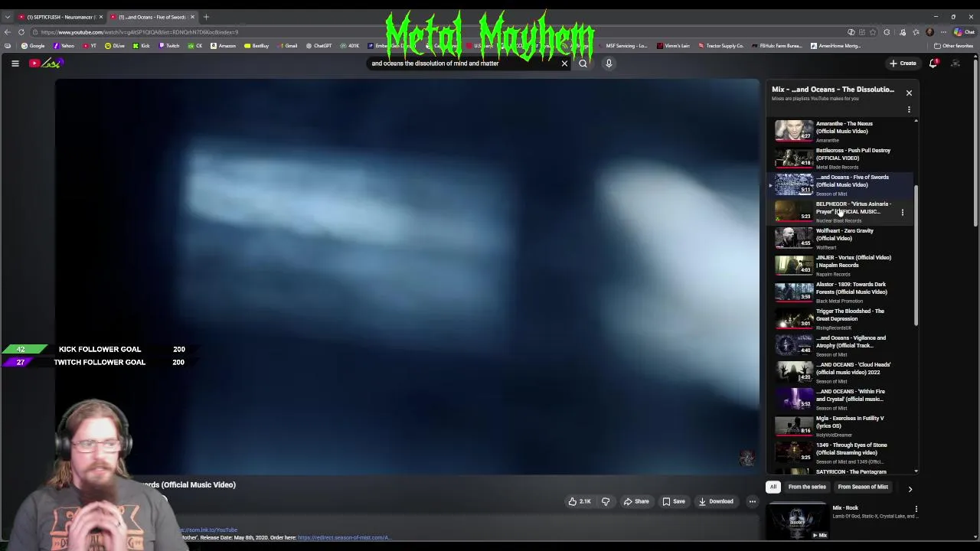Play JINJER - Vortex from playlist
The width and height of the screenshot is (980, 551).
pyautogui.click(x=840, y=265)
